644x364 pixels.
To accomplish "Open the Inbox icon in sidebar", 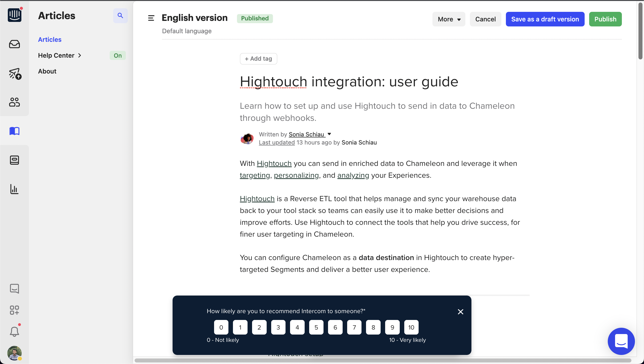I will point(14,44).
